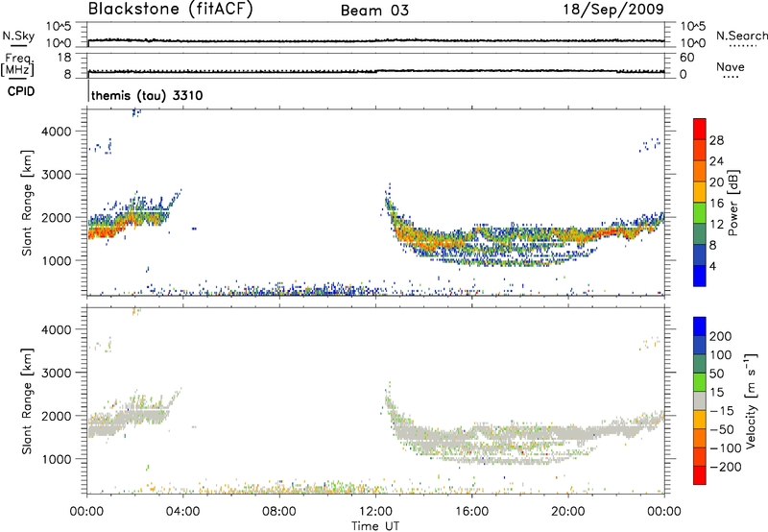The image size is (768, 532).
Task: Click the bright blue top velocity colorbar segment
Action: pyautogui.click(x=700, y=326)
